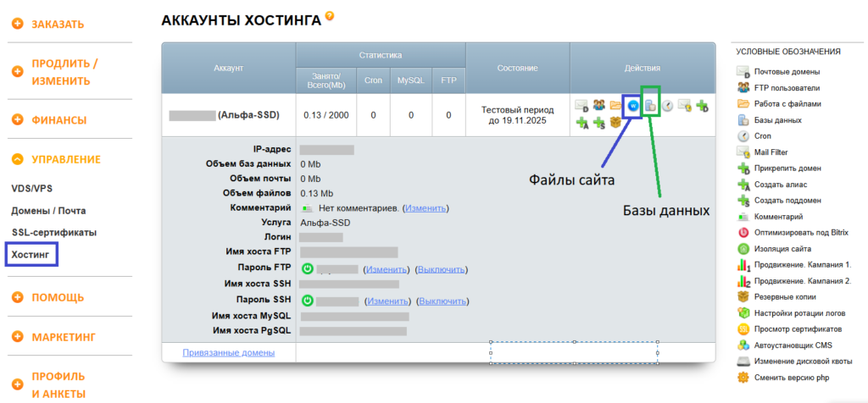868x403 pixels.
Task: Open Mail Filter icon in Actions column
Action: click(685, 106)
